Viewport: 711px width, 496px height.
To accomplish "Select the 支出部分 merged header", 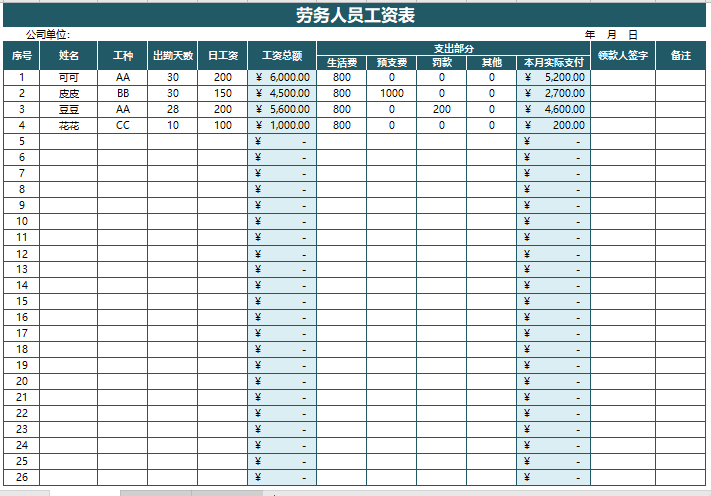I will [x=453, y=48].
